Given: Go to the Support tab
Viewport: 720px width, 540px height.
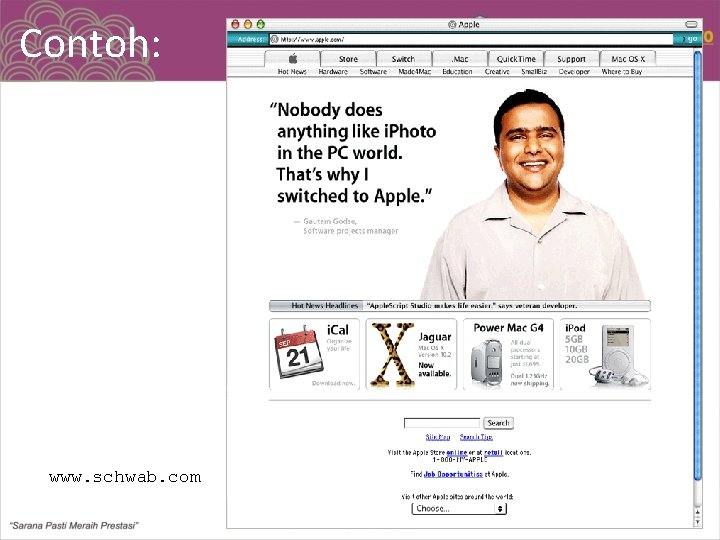Looking at the screenshot, I should coord(571,59).
